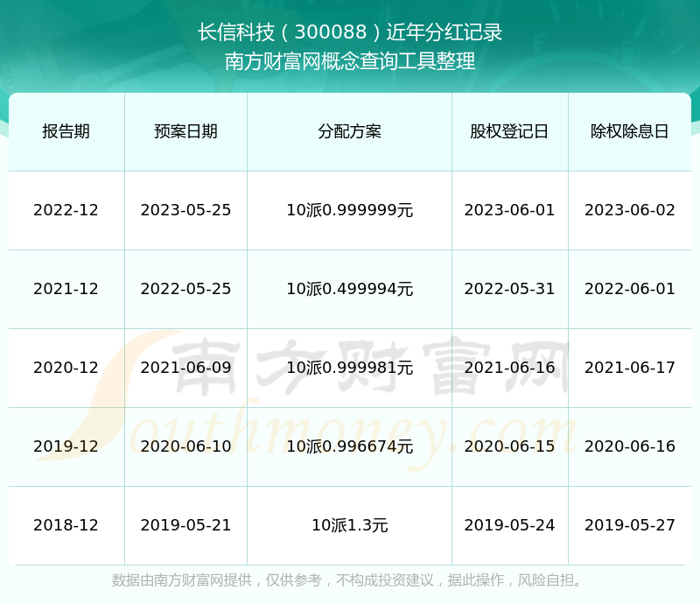Image resolution: width=700 pixels, height=604 pixels.
Task: Select report period cell 2019-12
Action: click(x=66, y=446)
